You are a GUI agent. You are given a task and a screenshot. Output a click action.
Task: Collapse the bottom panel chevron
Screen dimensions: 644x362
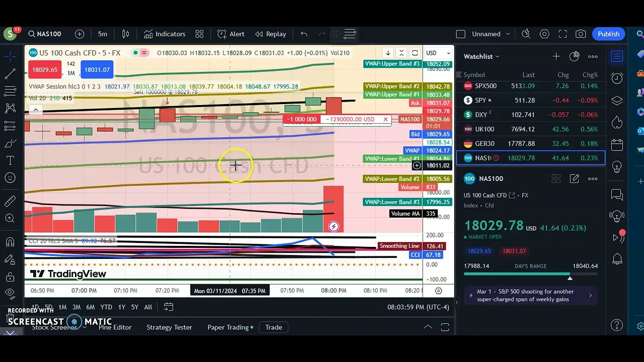tap(428, 327)
